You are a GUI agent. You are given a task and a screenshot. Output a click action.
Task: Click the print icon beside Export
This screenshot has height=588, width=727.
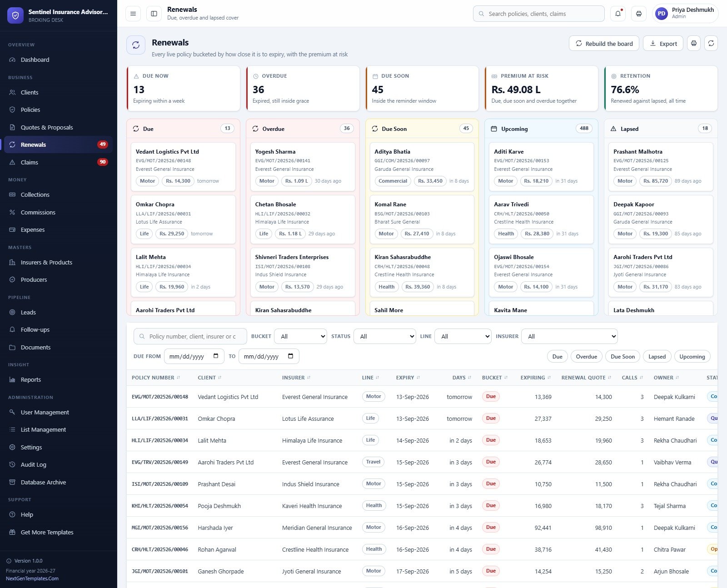point(694,44)
